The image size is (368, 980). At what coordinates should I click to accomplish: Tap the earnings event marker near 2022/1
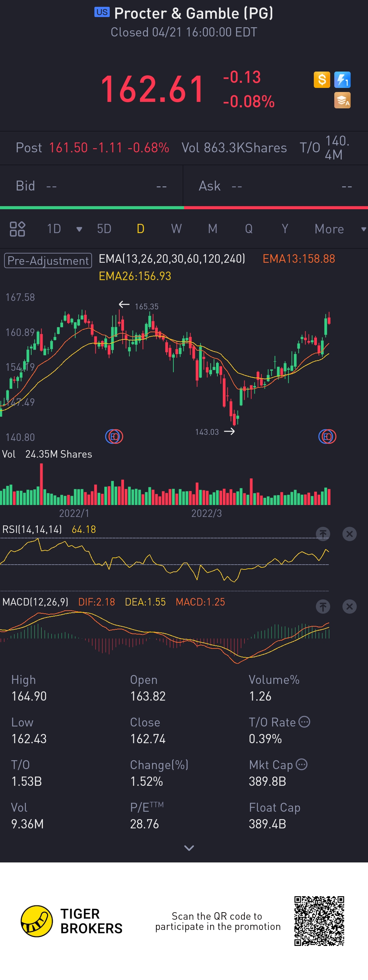pyautogui.click(x=114, y=437)
